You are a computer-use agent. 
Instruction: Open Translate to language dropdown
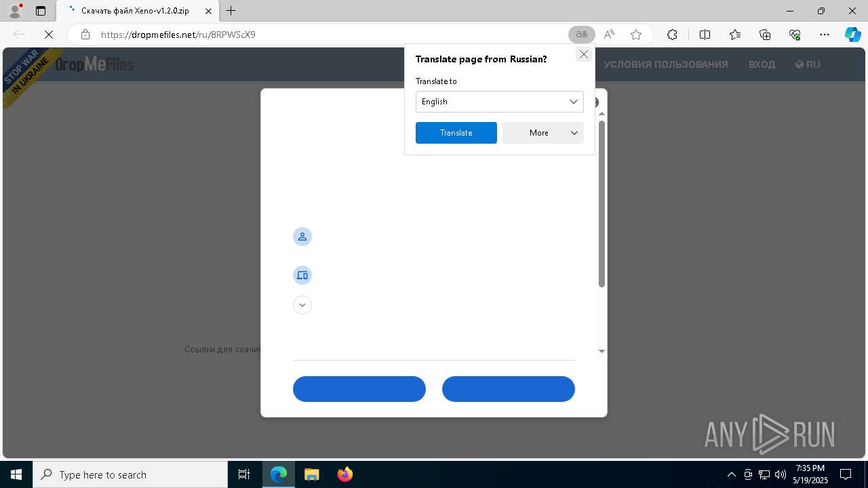[x=499, y=102]
